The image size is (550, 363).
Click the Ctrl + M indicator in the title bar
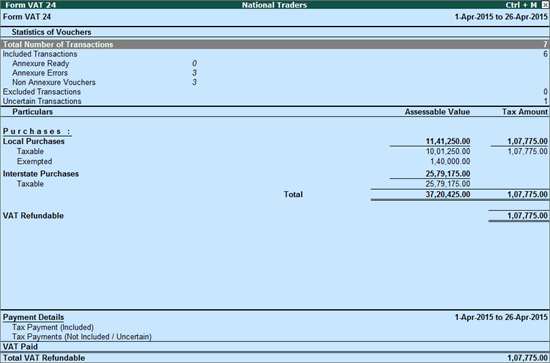coord(521,5)
